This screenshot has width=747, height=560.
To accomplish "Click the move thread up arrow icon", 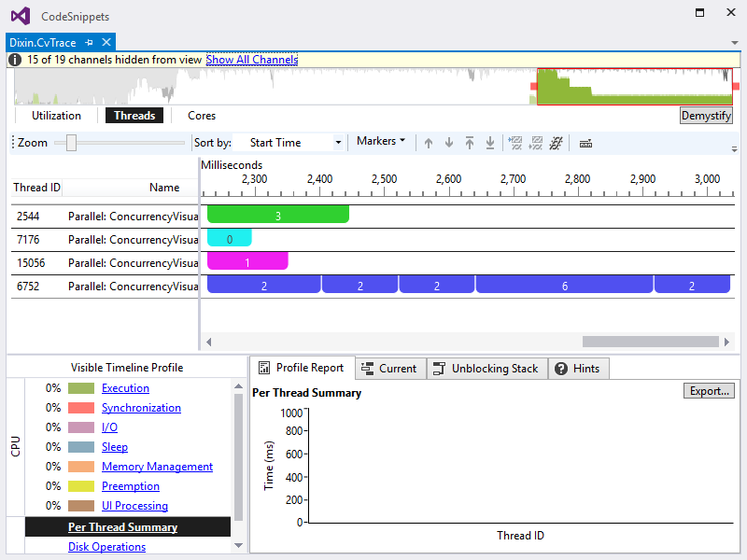I will [429, 143].
